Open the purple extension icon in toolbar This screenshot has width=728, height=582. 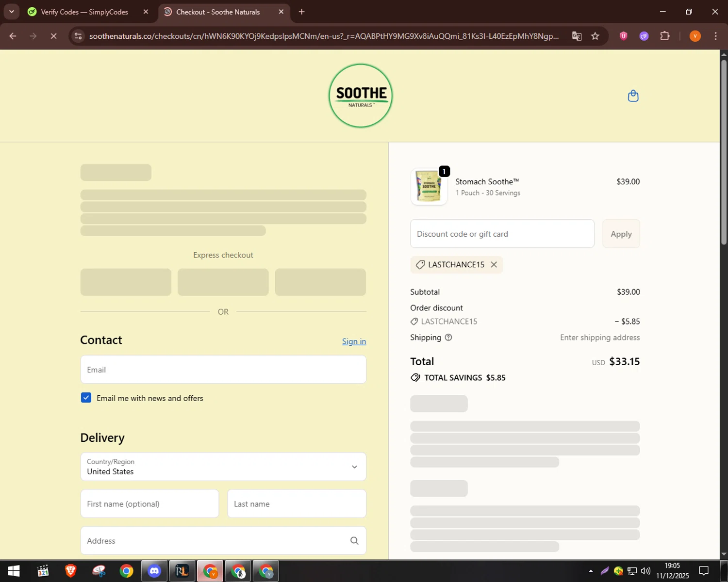[644, 36]
